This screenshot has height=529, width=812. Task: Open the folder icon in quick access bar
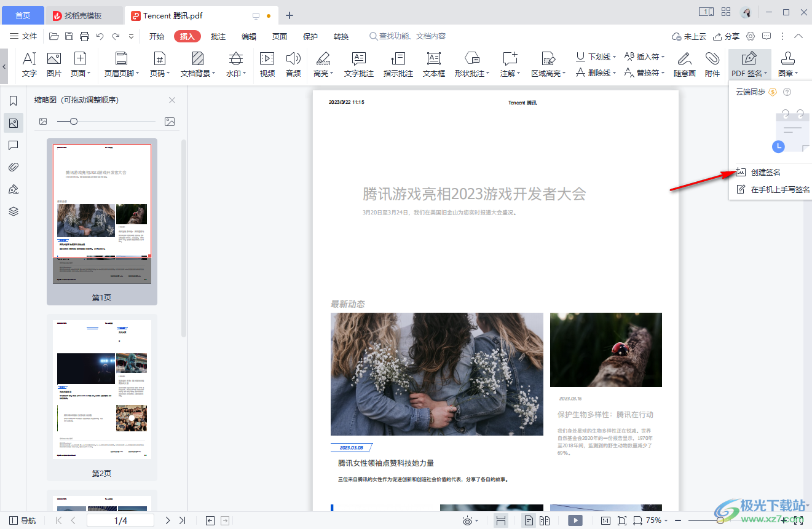pos(54,36)
